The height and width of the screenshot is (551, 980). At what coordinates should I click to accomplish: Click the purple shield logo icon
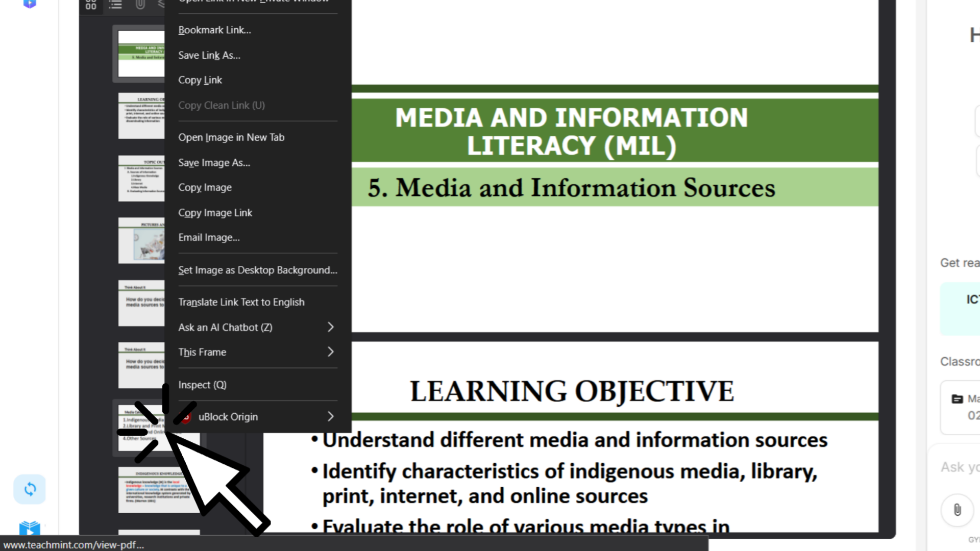(x=30, y=4)
